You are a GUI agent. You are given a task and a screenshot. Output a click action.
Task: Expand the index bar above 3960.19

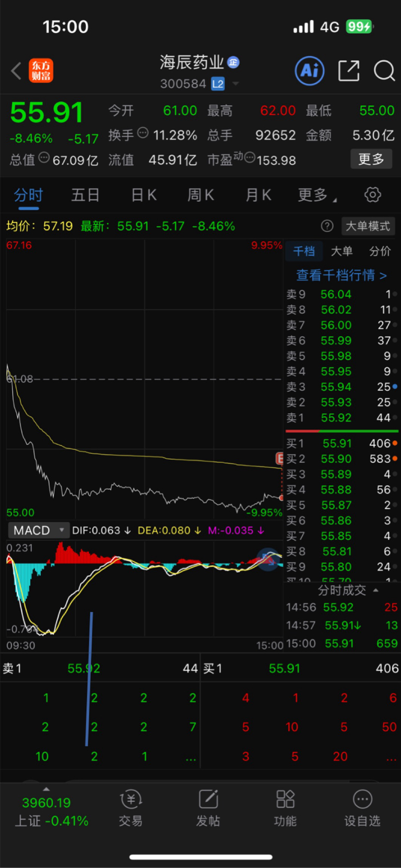coord(46,789)
